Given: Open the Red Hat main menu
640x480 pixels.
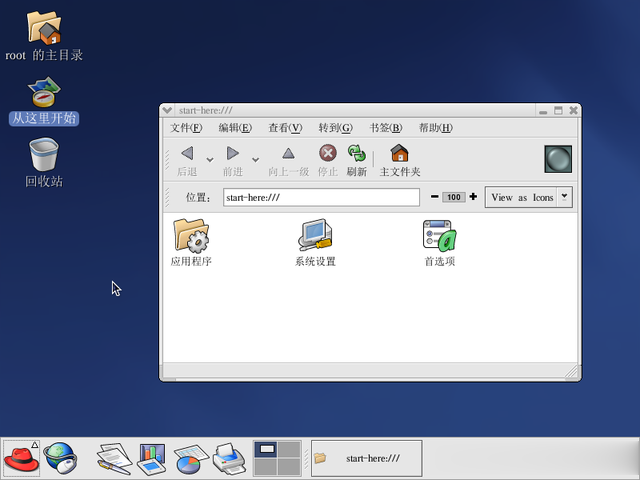Looking at the screenshot, I should pyautogui.click(x=21, y=458).
